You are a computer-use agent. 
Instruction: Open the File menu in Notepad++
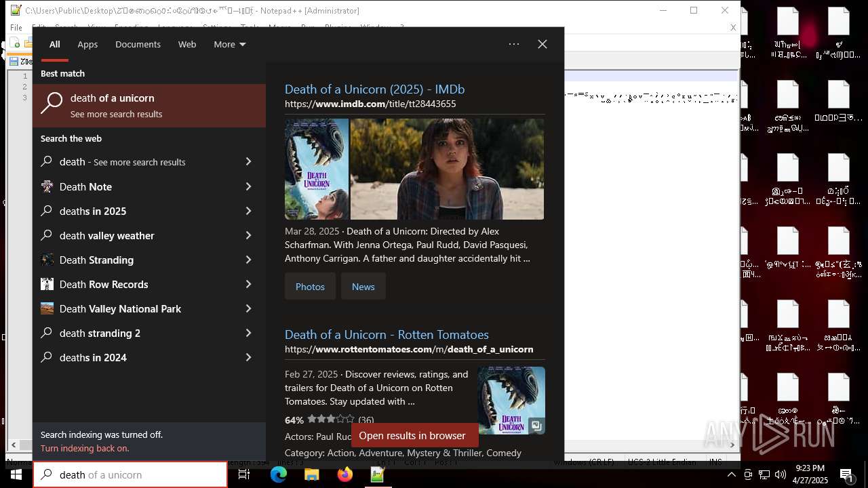(x=16, y=28)
